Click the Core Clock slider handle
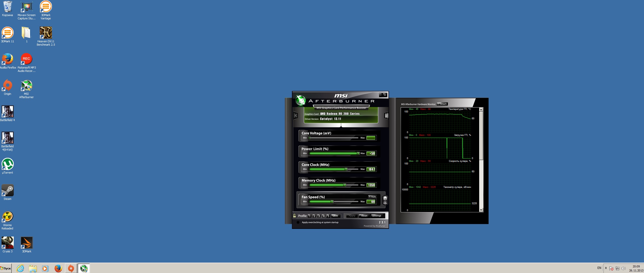 point(346,169)
